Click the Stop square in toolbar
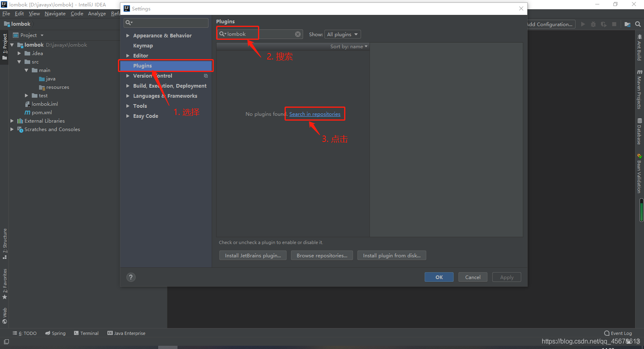Image resolution: width=644 pixels, height=349 pixels. click(x=614, y=24)
